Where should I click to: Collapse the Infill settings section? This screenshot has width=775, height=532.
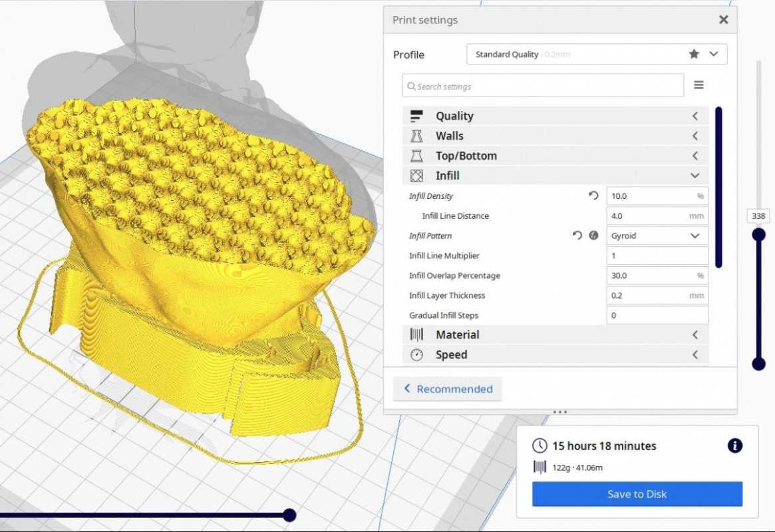click(695, 176)
